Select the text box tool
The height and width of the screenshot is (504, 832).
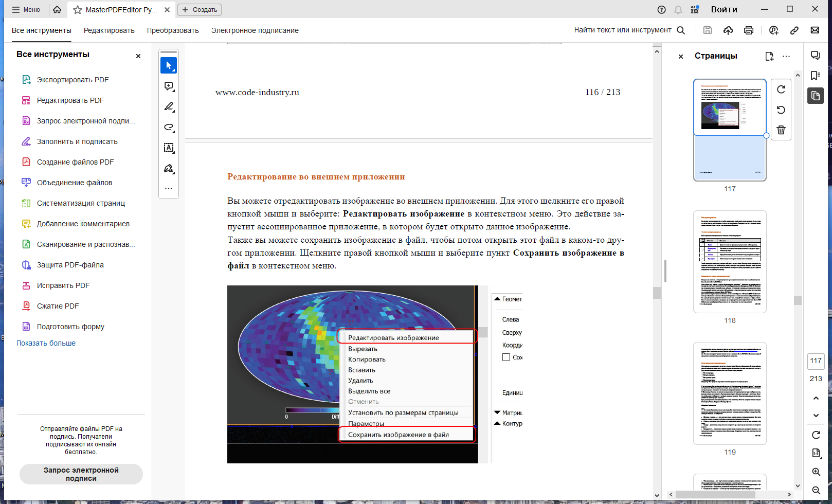tap(169, 148)
